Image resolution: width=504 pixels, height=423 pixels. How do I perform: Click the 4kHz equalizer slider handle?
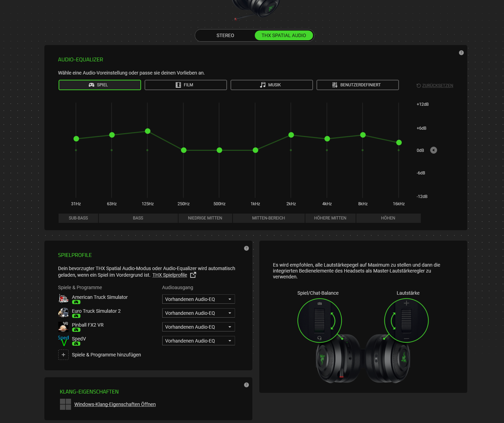[327, 139]
